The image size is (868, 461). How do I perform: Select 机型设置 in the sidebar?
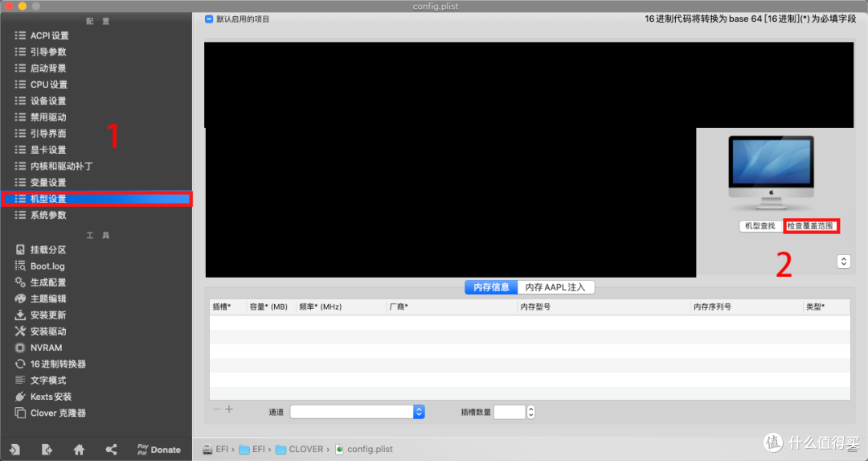click(x=96, y=199)
